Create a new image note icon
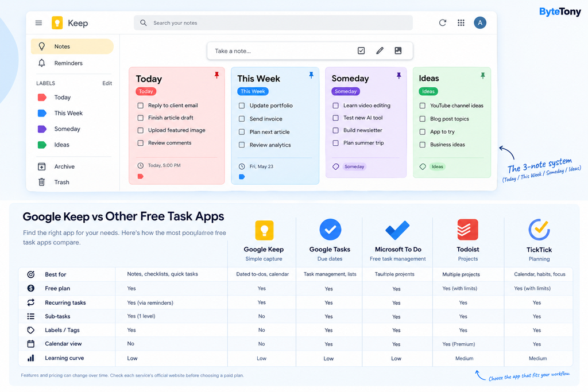The height and width of the screenshot is (392, 588). coord(399,51)
